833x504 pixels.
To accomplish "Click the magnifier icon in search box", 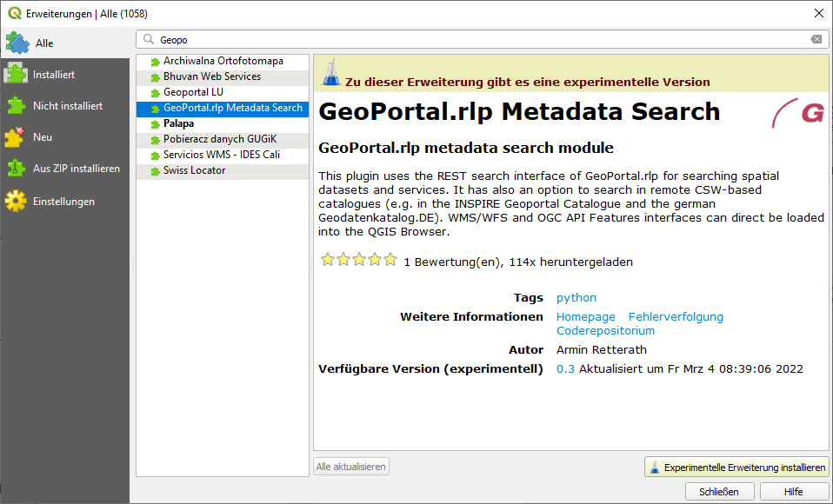I will 149,40.
